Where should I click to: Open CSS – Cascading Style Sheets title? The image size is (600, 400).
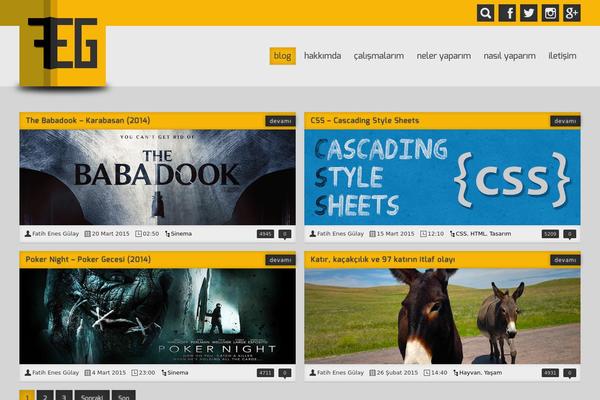coord(365,121)
